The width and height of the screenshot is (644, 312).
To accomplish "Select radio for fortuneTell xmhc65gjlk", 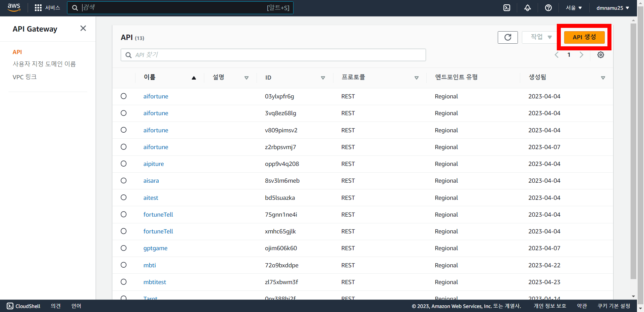I will click(124, 231).
